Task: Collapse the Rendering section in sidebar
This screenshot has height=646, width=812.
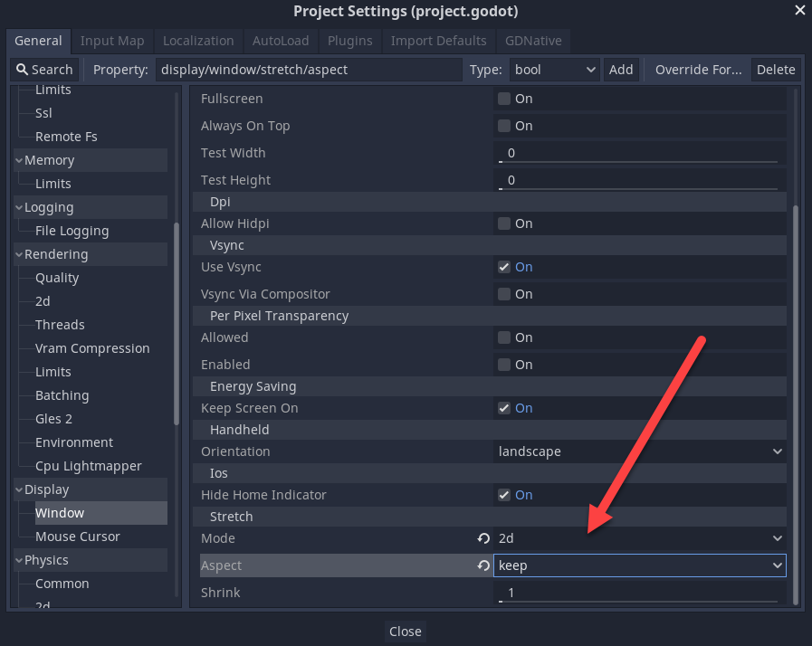Action: [21, 253]
